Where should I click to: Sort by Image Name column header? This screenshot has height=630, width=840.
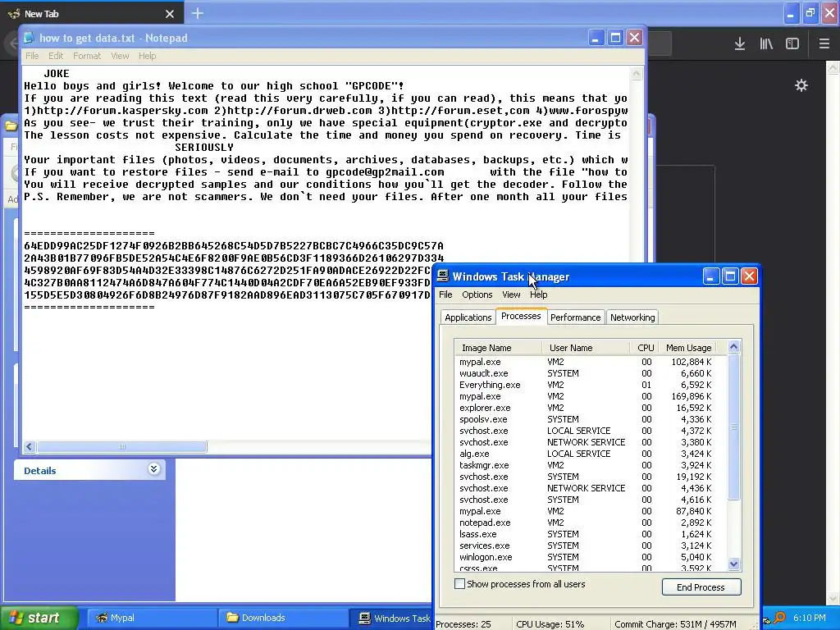pos(498,348)
